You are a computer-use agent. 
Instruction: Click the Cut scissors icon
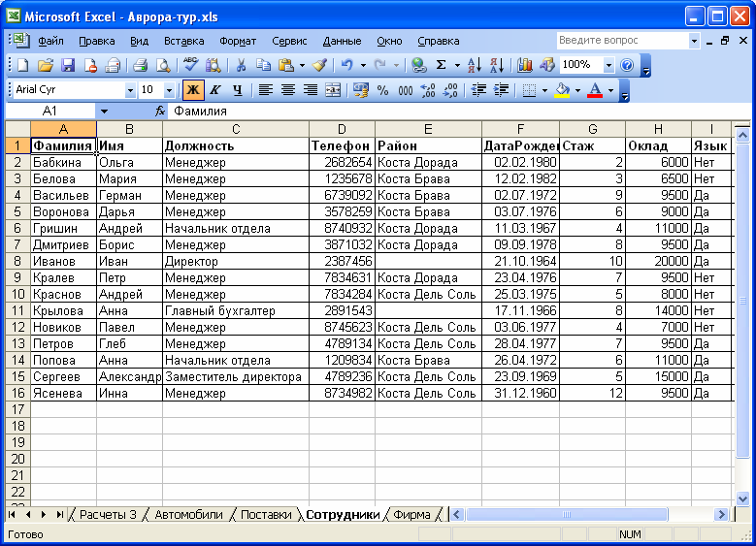pos(241,65)
